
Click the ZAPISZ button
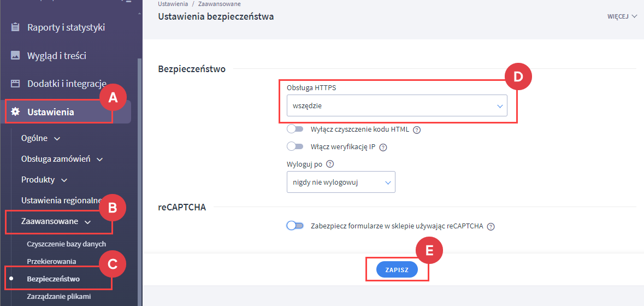click(x=397, y=269)
